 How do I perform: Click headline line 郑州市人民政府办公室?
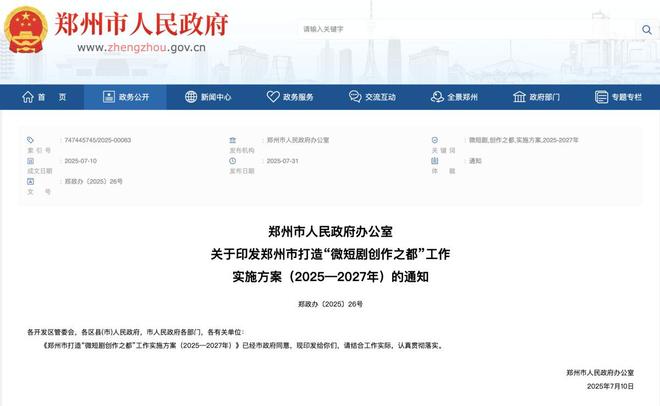click(330, 231)
